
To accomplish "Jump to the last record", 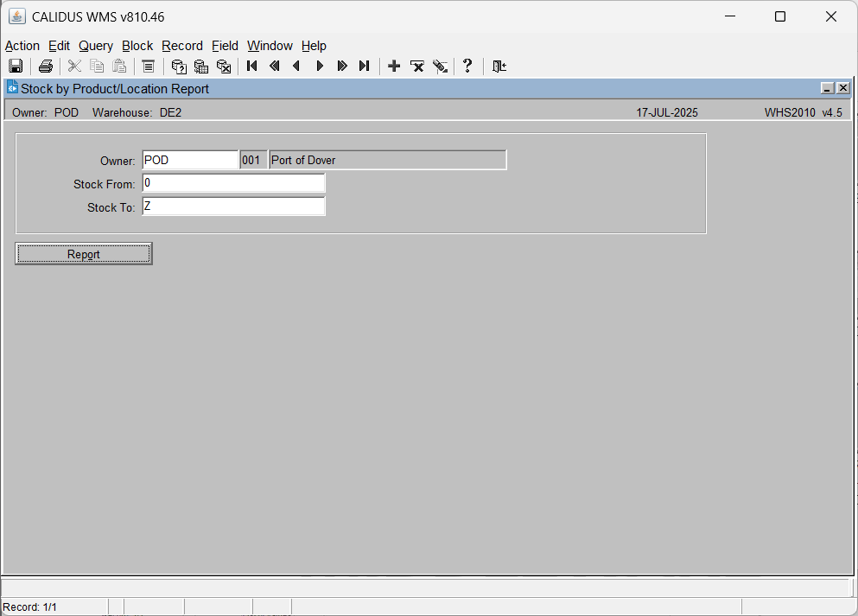I will (x=365, y=67).
